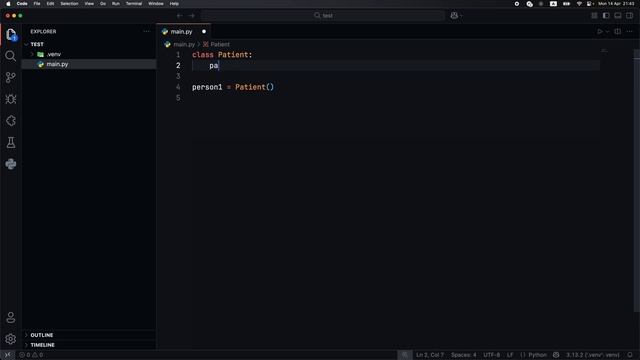Click the battery icon in menu bar
The width and height of the screenshot is (640, 360).
566,4
